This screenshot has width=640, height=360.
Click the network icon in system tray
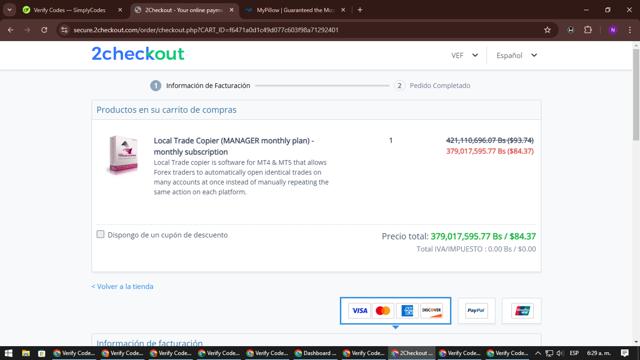tap(549, 353)
